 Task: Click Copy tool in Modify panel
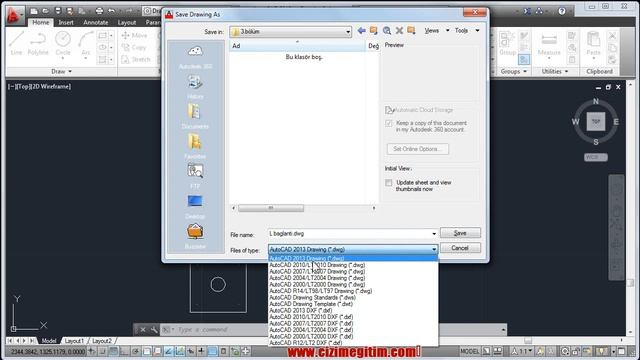point(134,47)
